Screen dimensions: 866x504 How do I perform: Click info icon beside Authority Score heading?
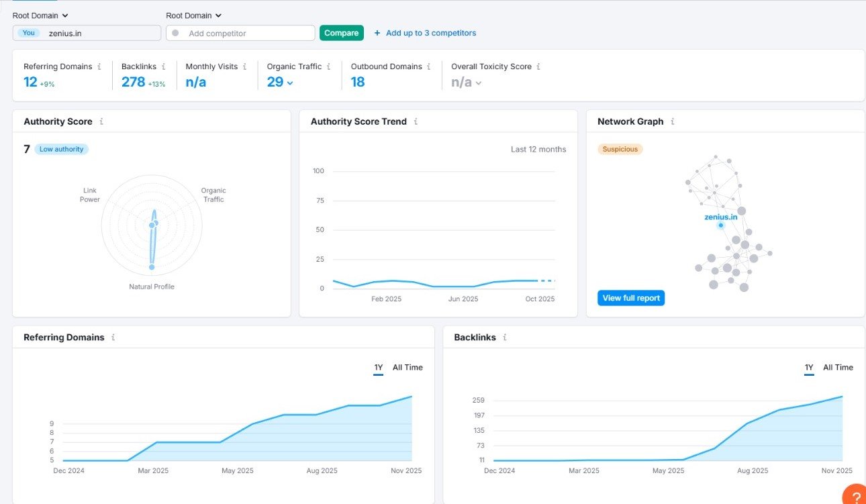point(101,121)
